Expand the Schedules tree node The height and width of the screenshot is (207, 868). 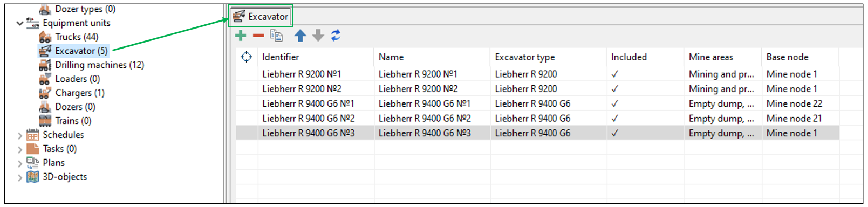tap(20, 135)
